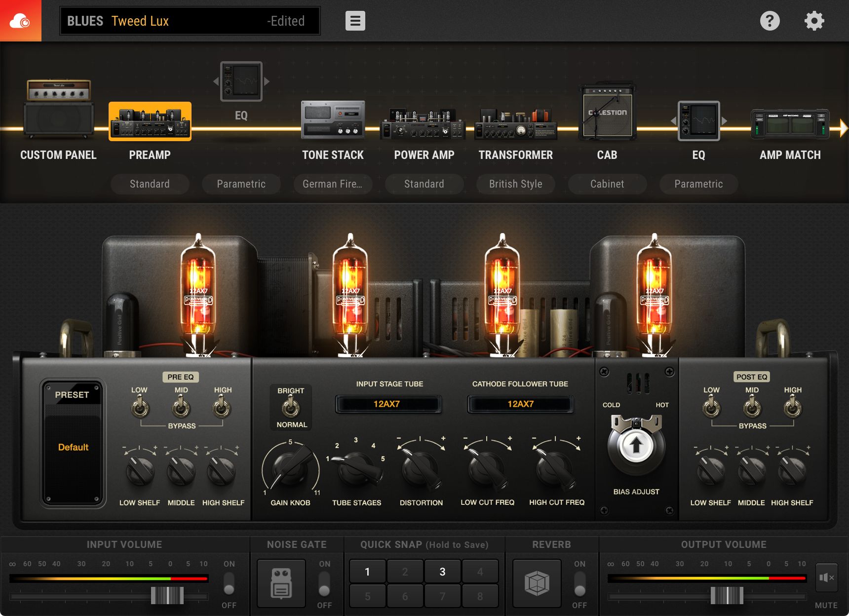Open the Preamp Standard type dropdown
The image size is (849, 616).
[150, 184]
